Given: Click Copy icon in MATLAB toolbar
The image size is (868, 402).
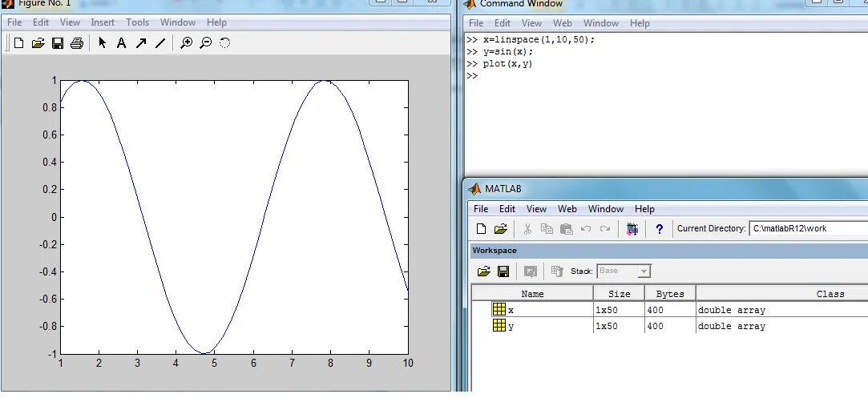Looking at the screenshot, I should click(x=547, y=228).
